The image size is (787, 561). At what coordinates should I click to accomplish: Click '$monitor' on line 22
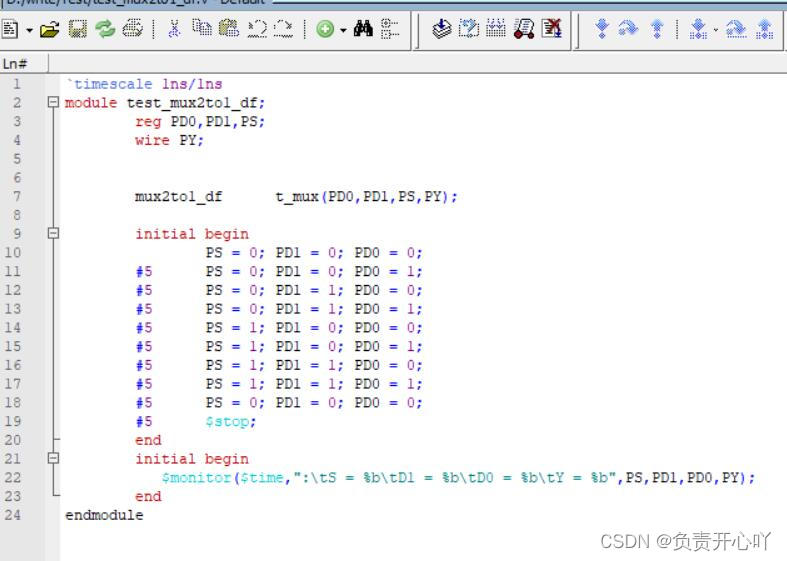196,478
